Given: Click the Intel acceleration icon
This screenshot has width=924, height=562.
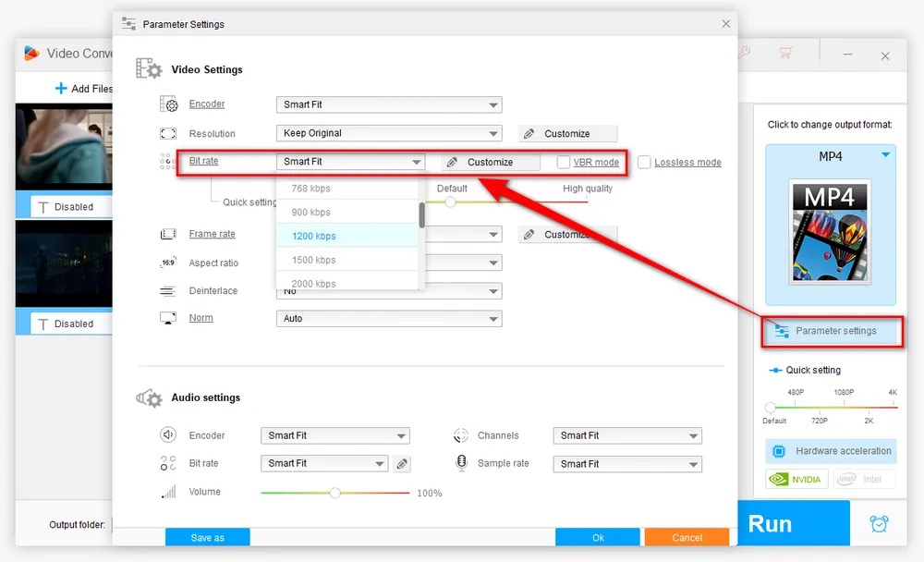Looking at the screenshot, I should pos(865,479).
